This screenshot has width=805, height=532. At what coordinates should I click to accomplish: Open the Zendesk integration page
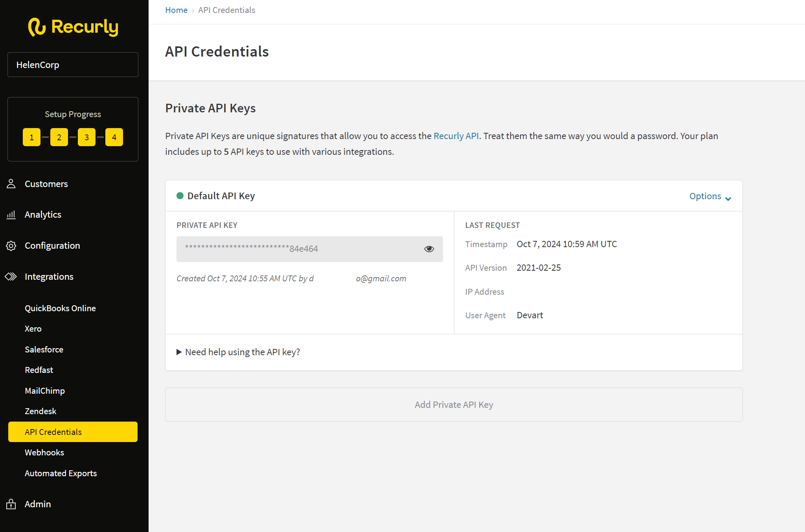[40, 411]
